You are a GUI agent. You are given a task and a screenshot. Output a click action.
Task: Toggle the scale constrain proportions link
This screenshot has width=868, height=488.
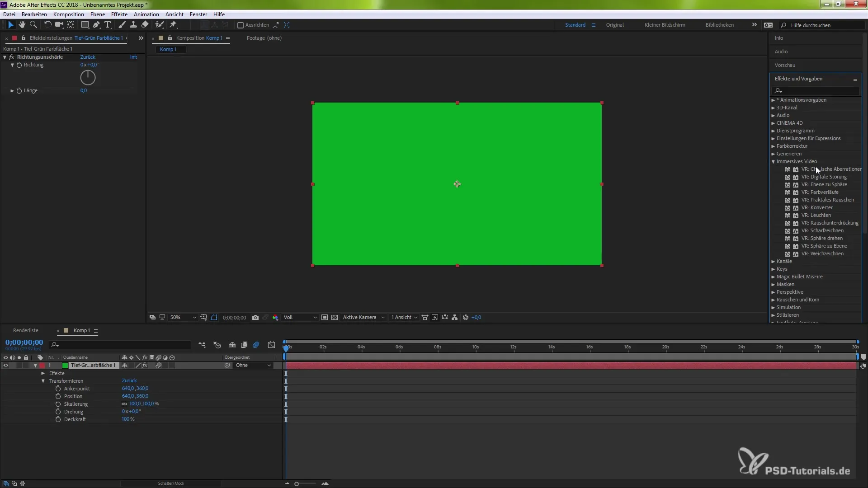(124, 404)
